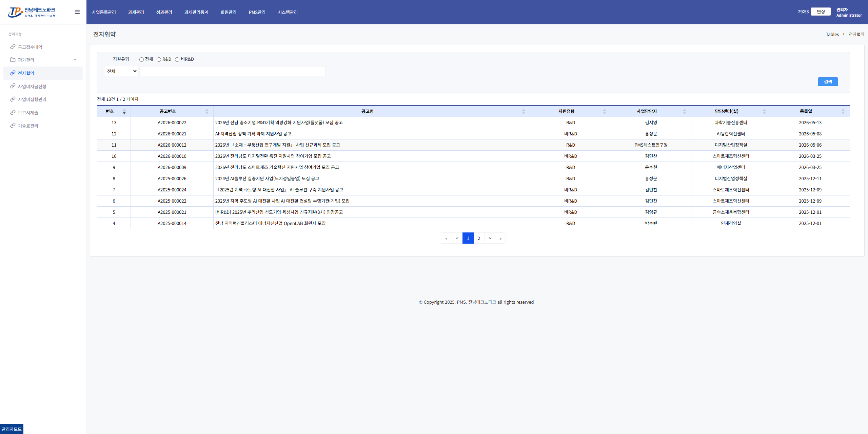Image resolution: width=868 pixels, height=434 pixels.
Task: Go to page 2 in pagination
Action: click(479, 238)
